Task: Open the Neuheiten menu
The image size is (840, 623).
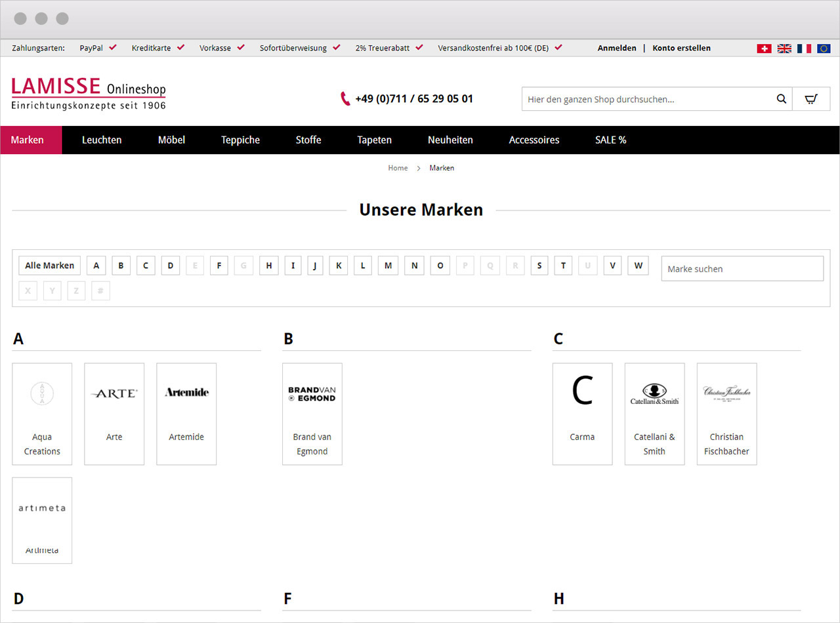Action: click(450, 140)
